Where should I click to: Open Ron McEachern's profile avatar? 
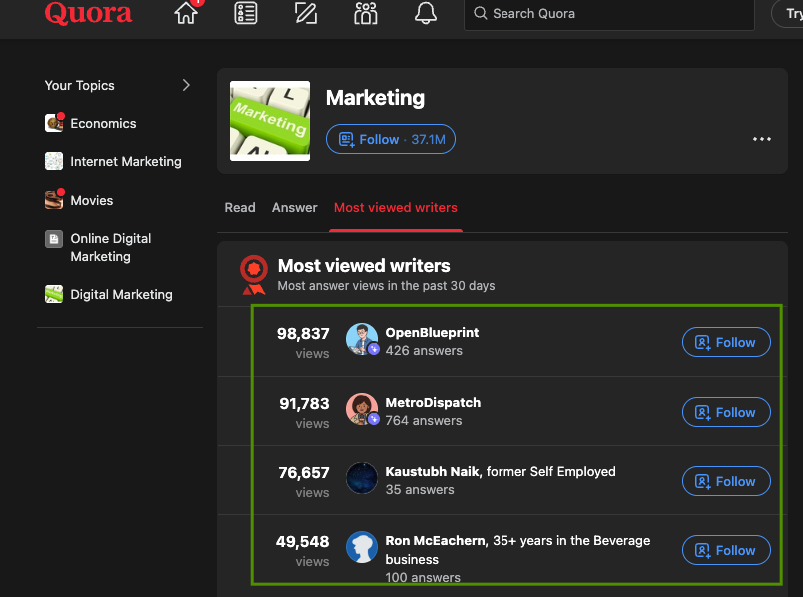[362, 547]
